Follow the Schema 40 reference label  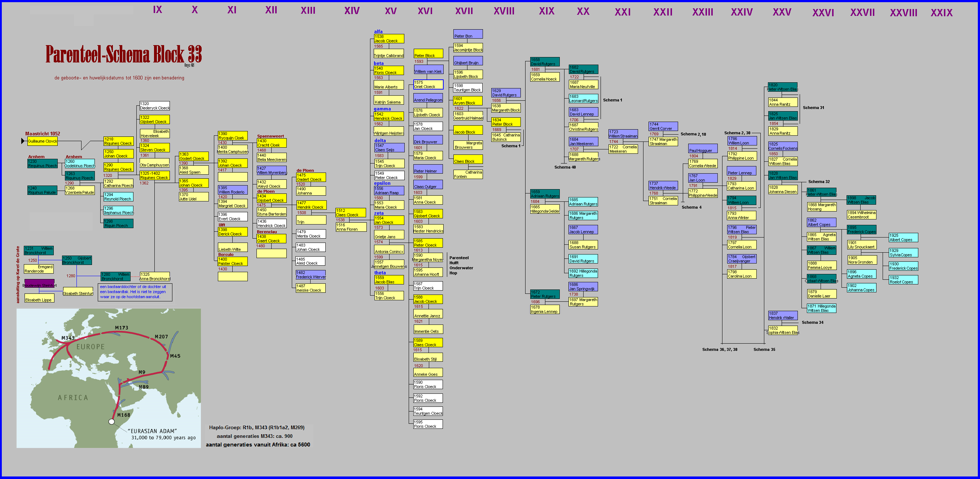564,167
